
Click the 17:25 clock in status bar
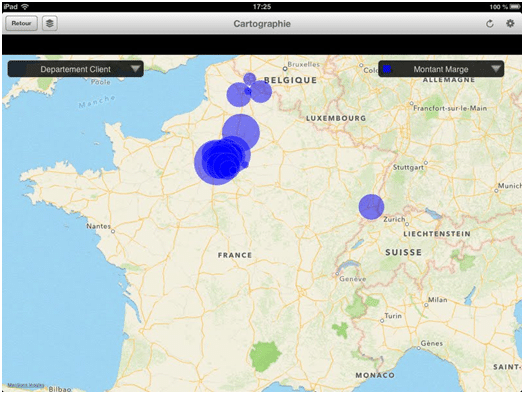262,7
